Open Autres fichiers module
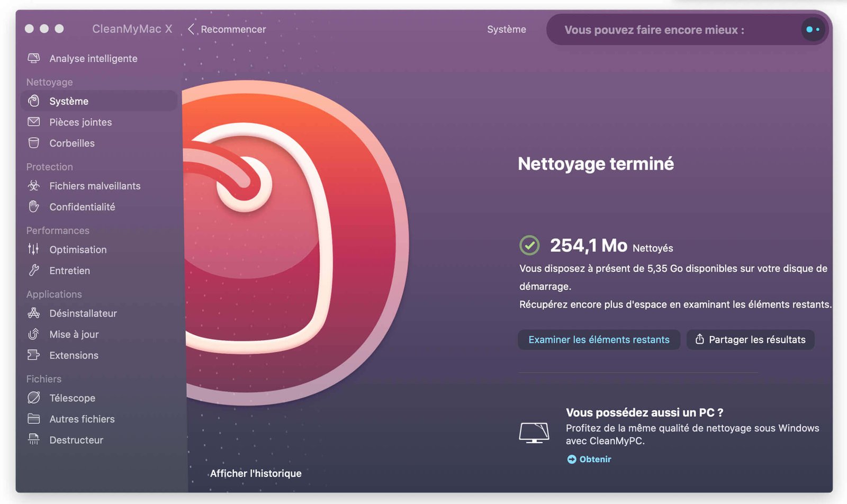Screen dimensions: 847x504 (x=98, y=419)
